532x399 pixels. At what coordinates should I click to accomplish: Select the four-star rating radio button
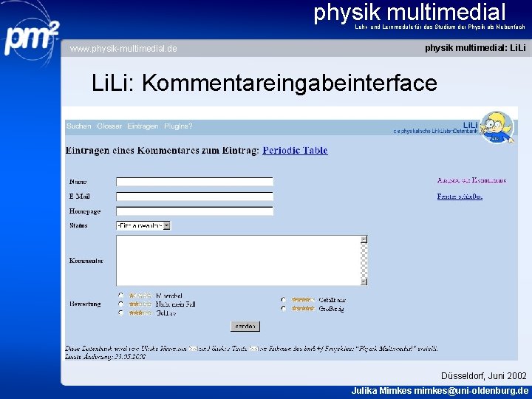[283, 300]
